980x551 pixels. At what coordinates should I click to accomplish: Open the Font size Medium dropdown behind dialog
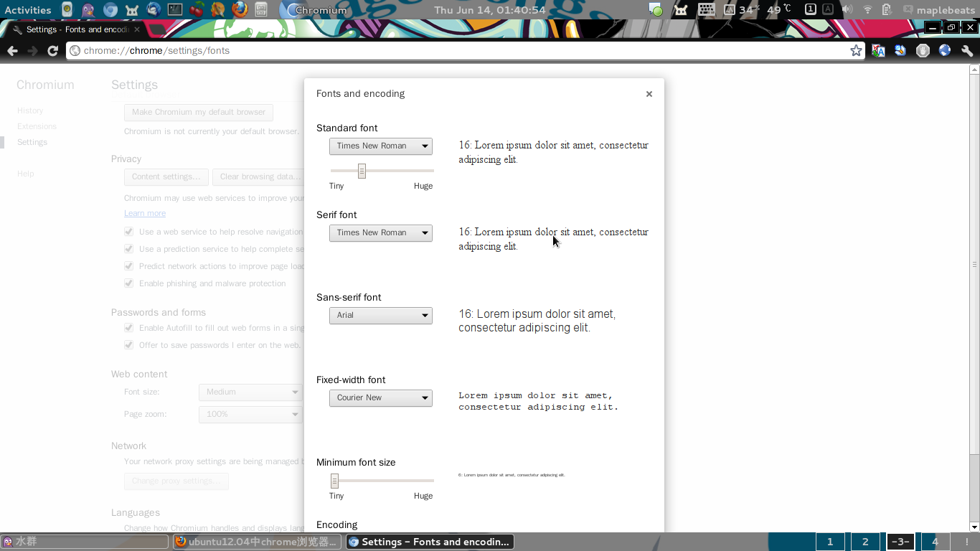250,392
